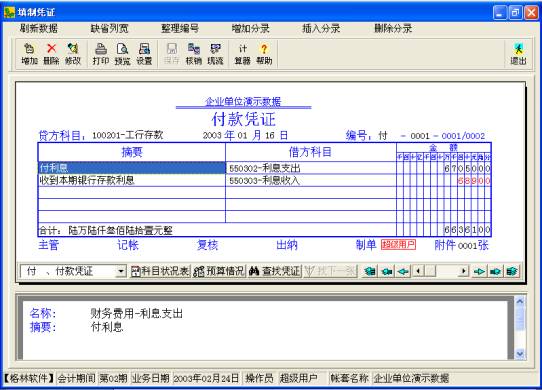Click the 附件 0001张 attachment count

point(461,245)
